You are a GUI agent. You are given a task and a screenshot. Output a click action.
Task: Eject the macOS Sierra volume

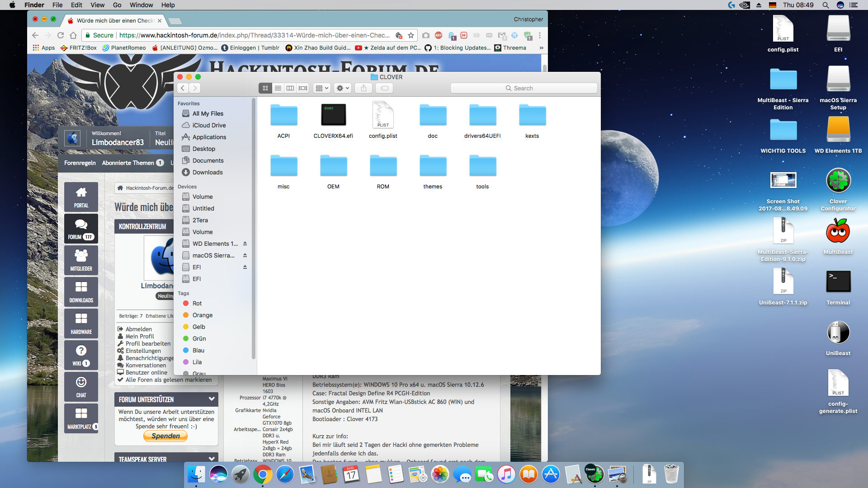tap(245, 255)
